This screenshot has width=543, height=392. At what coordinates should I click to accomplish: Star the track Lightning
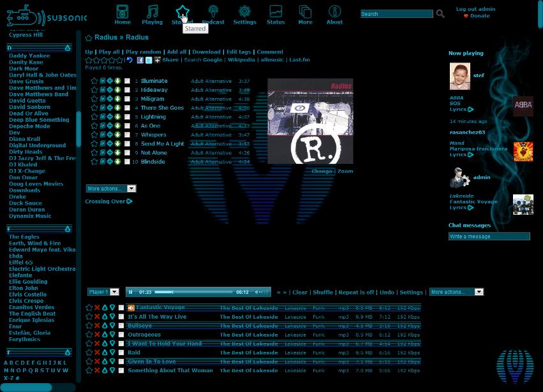[x=94, y=117]
